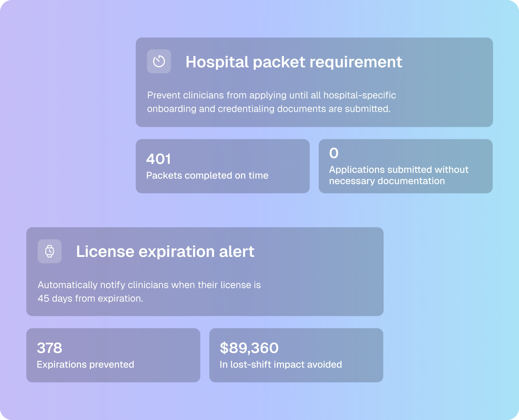Click the timer icon beside Hospital packet requirement

pos(159,61)
